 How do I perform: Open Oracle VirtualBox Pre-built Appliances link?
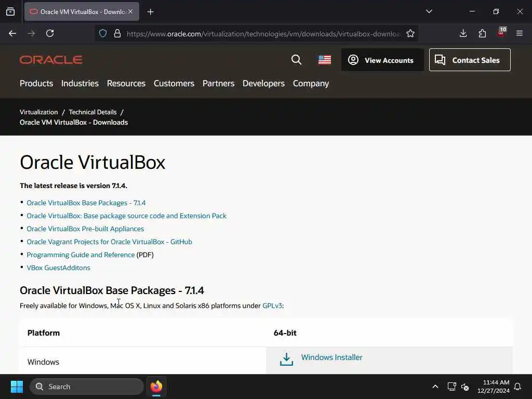85,229
